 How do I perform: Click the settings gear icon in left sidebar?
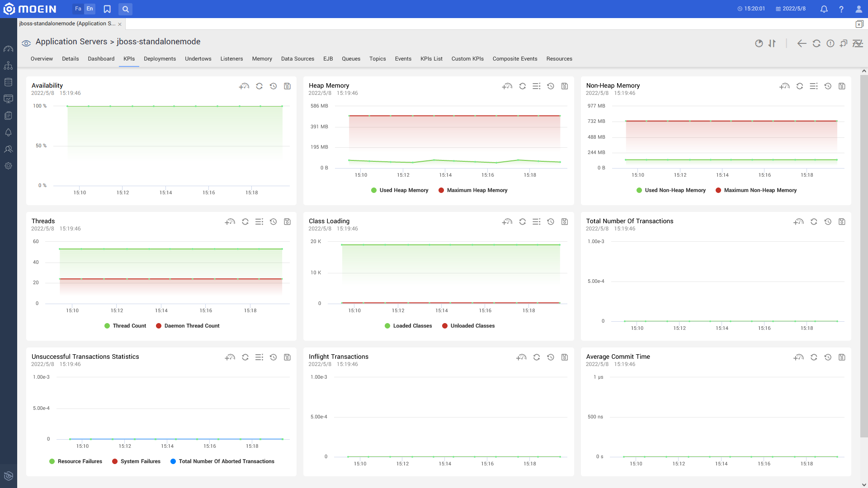click(x=8, y=166)
